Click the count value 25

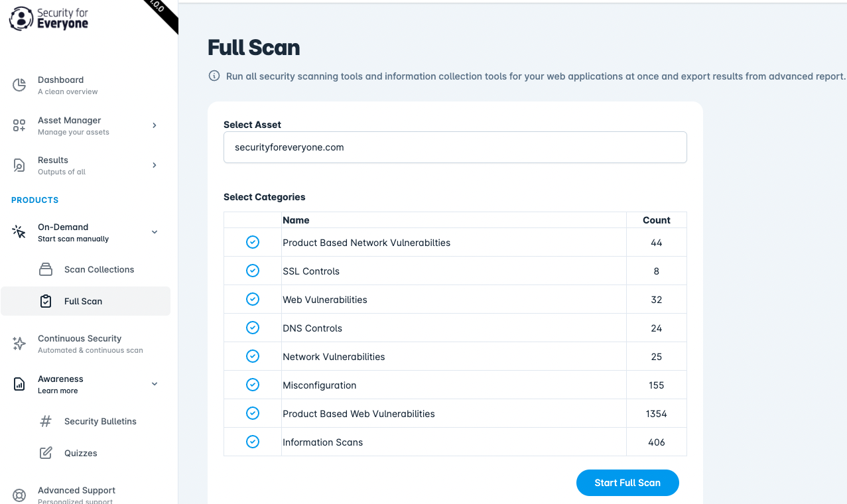pyautogui.click(x=657, y=357)
